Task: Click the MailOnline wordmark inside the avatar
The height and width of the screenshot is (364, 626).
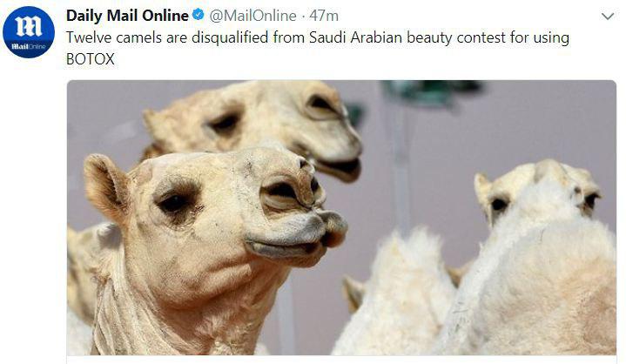Action: point(29,46)
